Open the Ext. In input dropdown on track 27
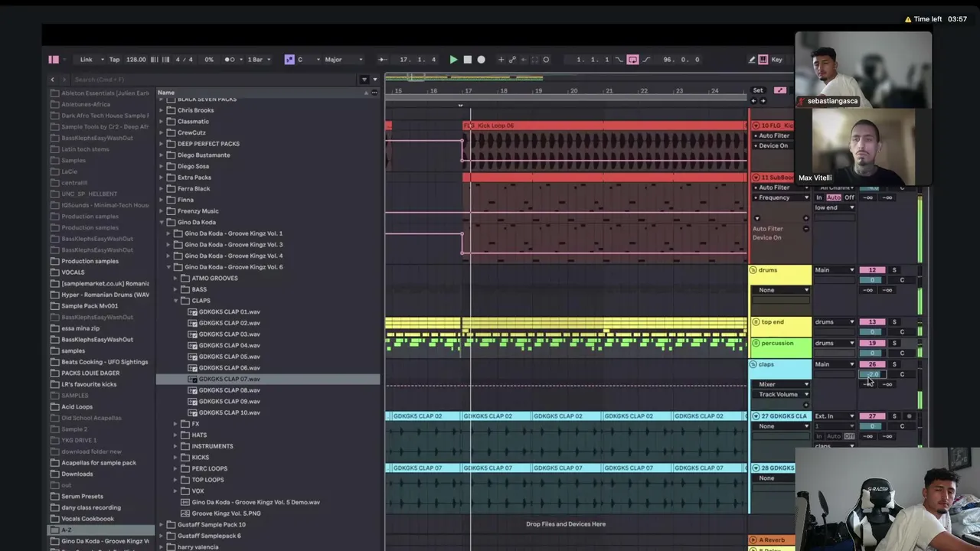The image size is (980, 551). pos(835,416)
